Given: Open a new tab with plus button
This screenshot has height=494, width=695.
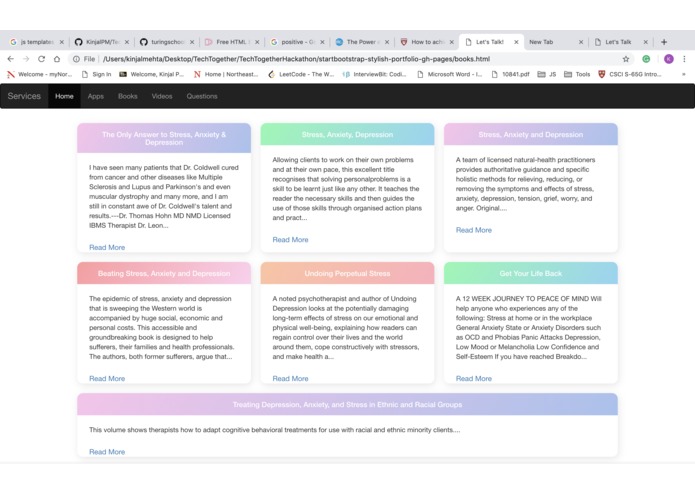Looking at the screenshot, I should [x=664, y=42].
